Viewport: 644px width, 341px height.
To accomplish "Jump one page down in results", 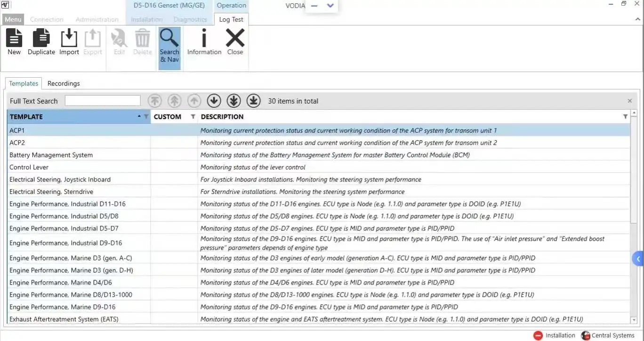I will (233, 100).
